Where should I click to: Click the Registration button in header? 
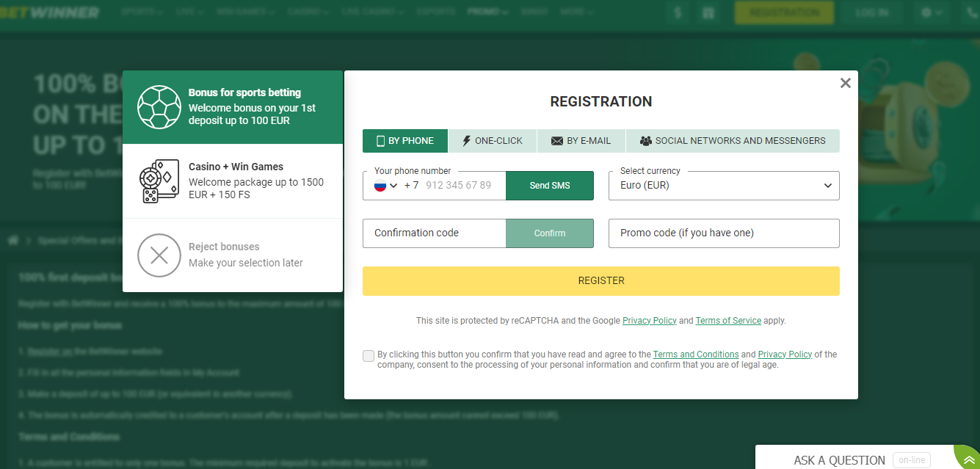coord(784,13)
